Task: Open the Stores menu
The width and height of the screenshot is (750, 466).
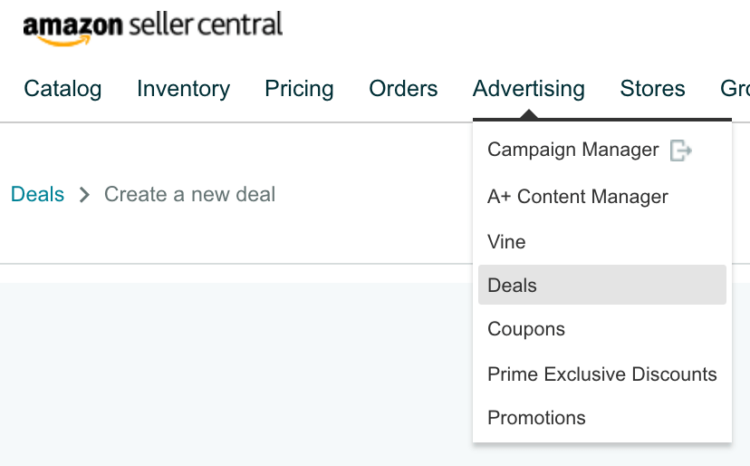Action: tap(652, 89)
